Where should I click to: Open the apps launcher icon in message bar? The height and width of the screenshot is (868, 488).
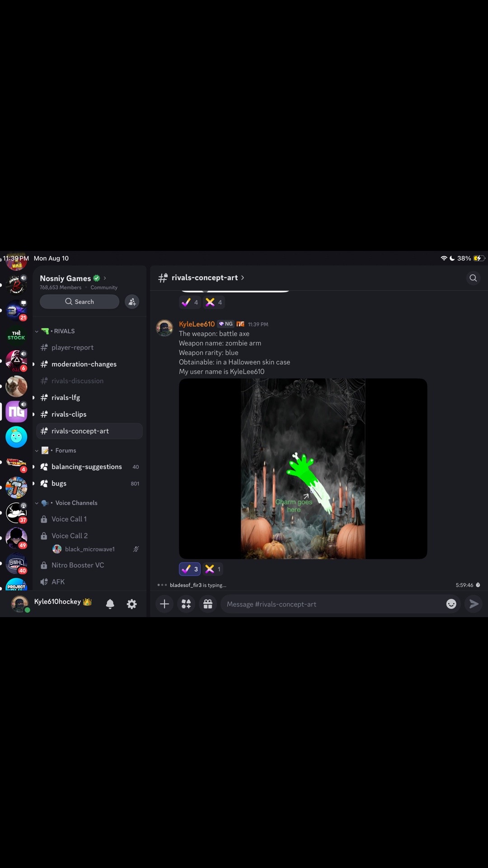[x=186, y=604]
